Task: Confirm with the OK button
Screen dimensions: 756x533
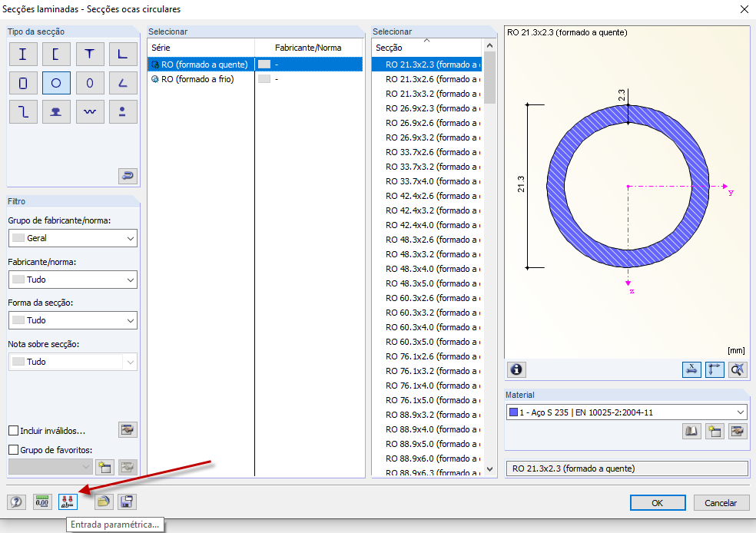Action: click(x=658, y=502)
